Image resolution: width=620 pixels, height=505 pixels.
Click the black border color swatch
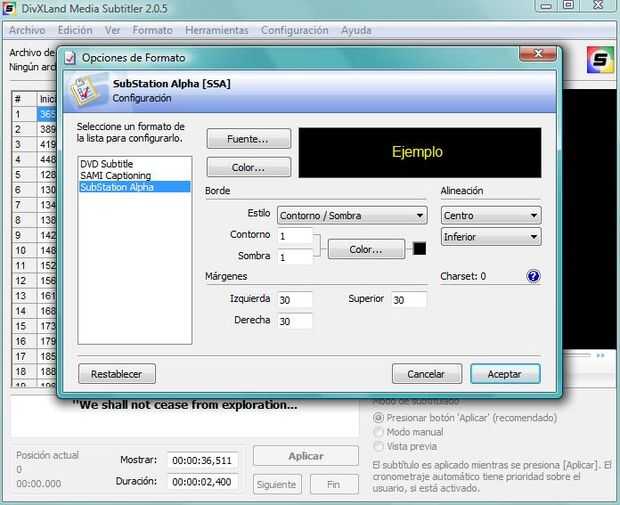click(419, 249)
